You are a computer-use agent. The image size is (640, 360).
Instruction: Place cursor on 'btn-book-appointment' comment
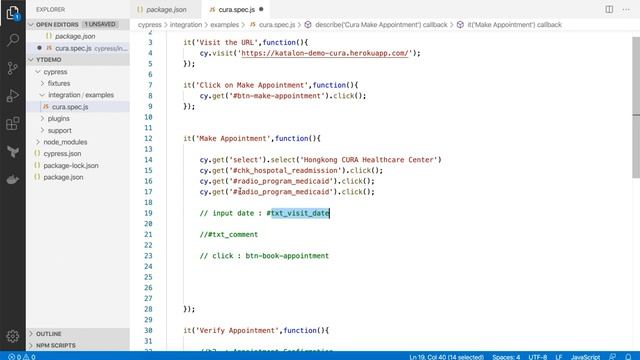click(x=287, y=256)
